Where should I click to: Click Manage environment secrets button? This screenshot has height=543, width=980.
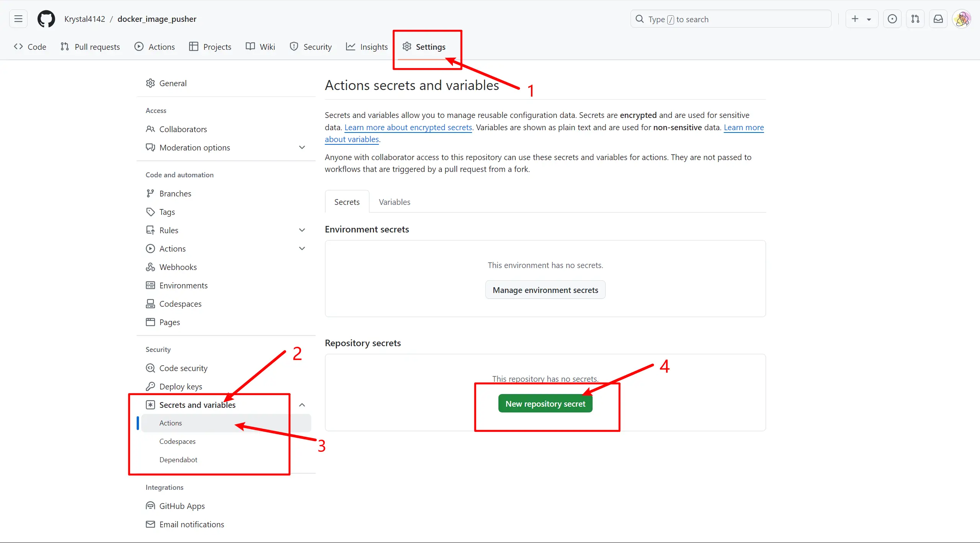point(545,290)
